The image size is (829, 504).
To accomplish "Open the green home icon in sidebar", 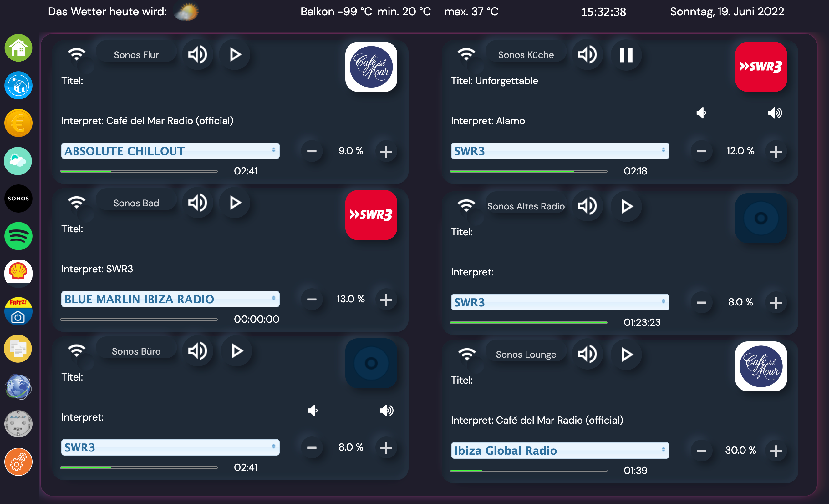I will (x=18, y=48).
